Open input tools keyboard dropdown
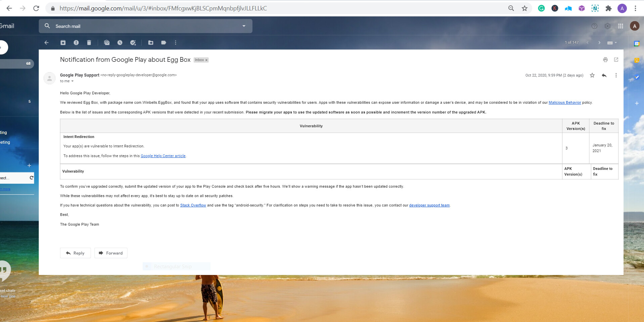644x322 pixels. tap(612, 43)
